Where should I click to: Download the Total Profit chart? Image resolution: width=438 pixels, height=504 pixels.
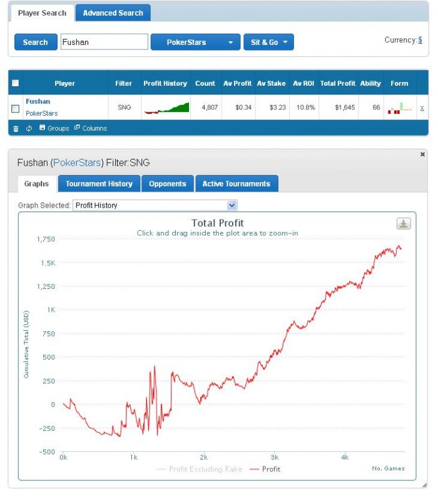pos(404,224)
